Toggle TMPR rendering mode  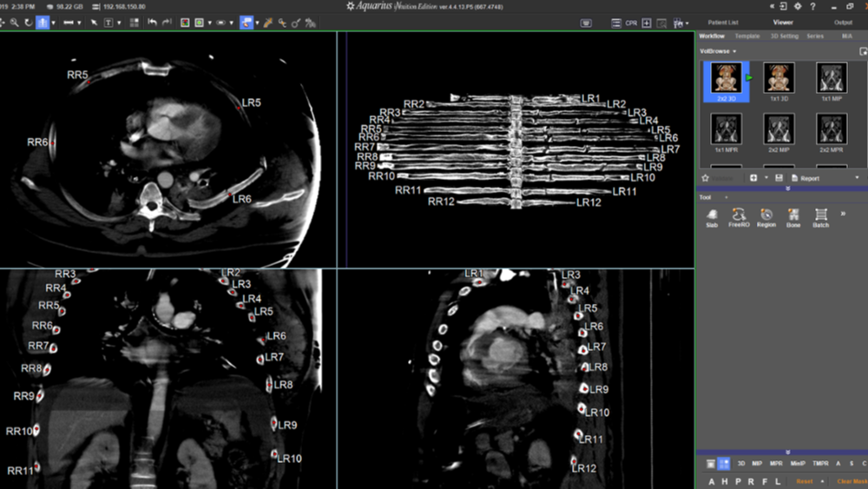pos(820,464)
